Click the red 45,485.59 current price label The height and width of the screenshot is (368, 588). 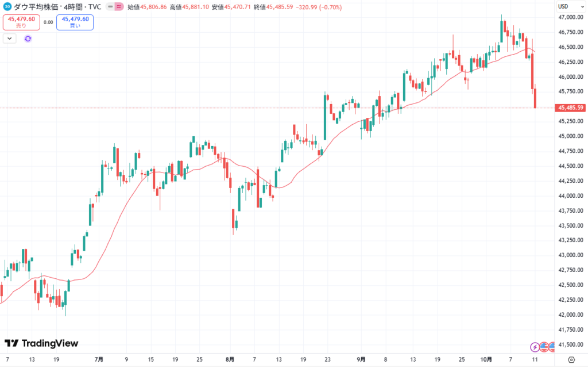(570, 108)
